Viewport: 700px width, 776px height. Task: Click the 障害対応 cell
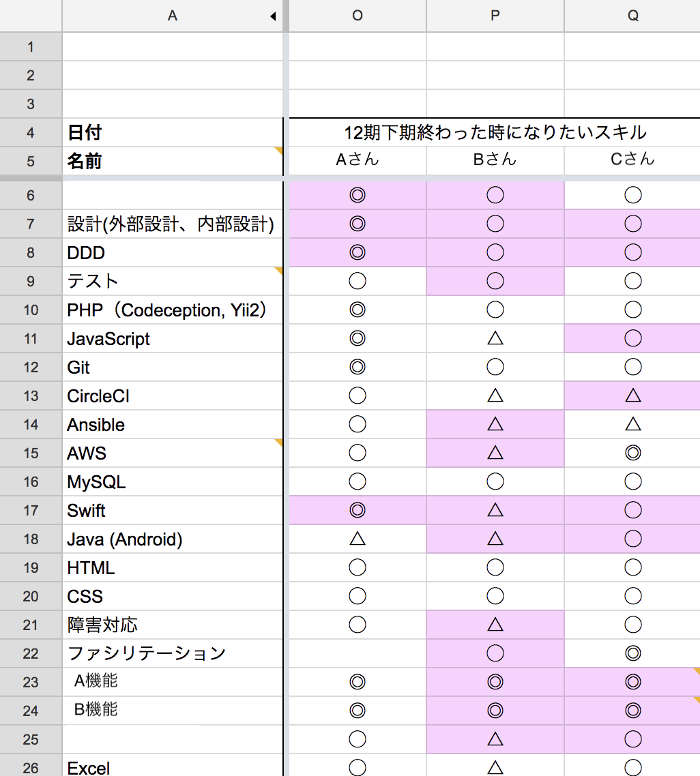pyautogui.click(x=173, y=625)
